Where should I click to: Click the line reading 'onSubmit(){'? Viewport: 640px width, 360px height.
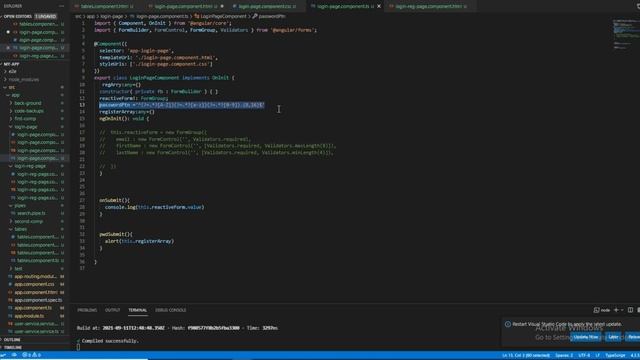114,200
